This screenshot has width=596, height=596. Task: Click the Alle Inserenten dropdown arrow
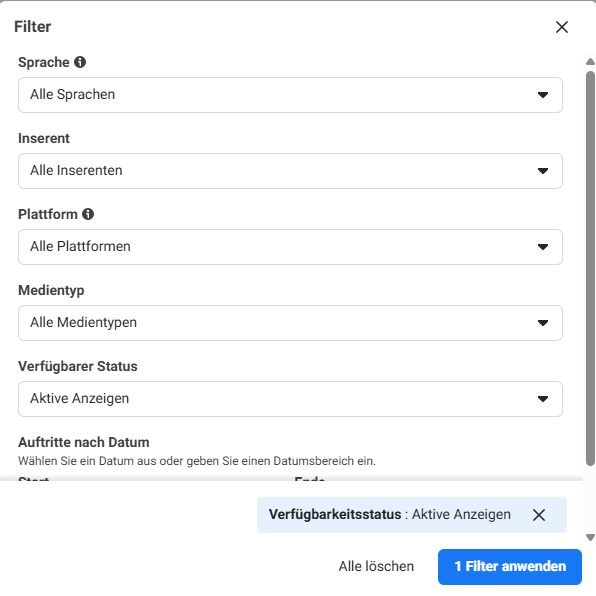click(x=543, y=171)
